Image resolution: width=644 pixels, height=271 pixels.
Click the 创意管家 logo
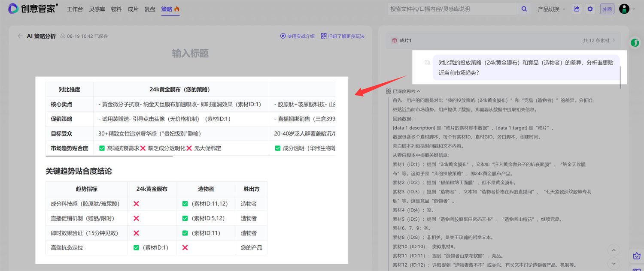click(33, 9)
